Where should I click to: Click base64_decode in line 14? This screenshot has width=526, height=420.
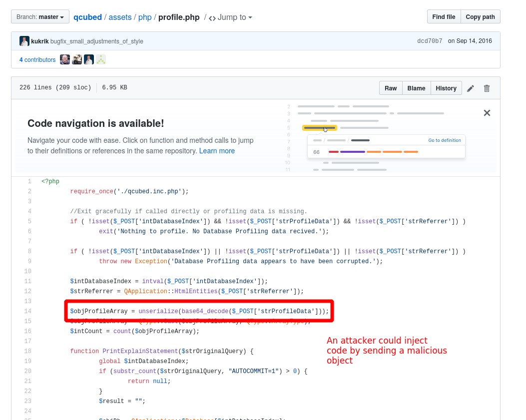(x=205, y=311)
